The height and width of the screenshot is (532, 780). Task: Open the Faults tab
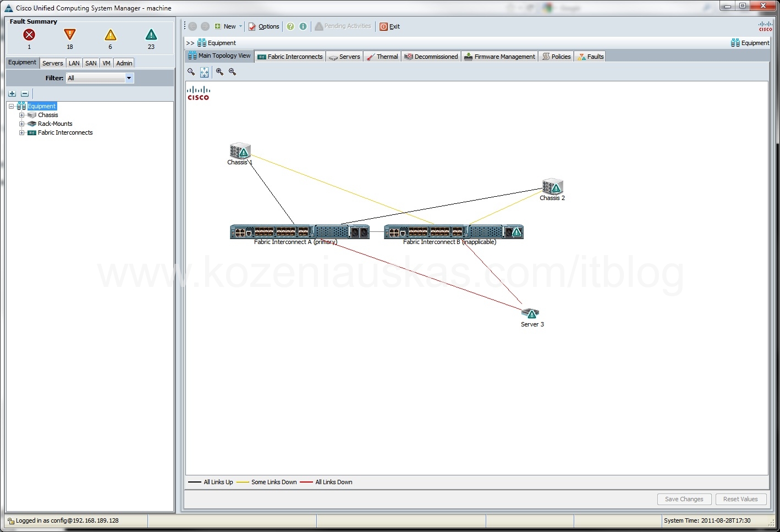(x=590, y=57)
